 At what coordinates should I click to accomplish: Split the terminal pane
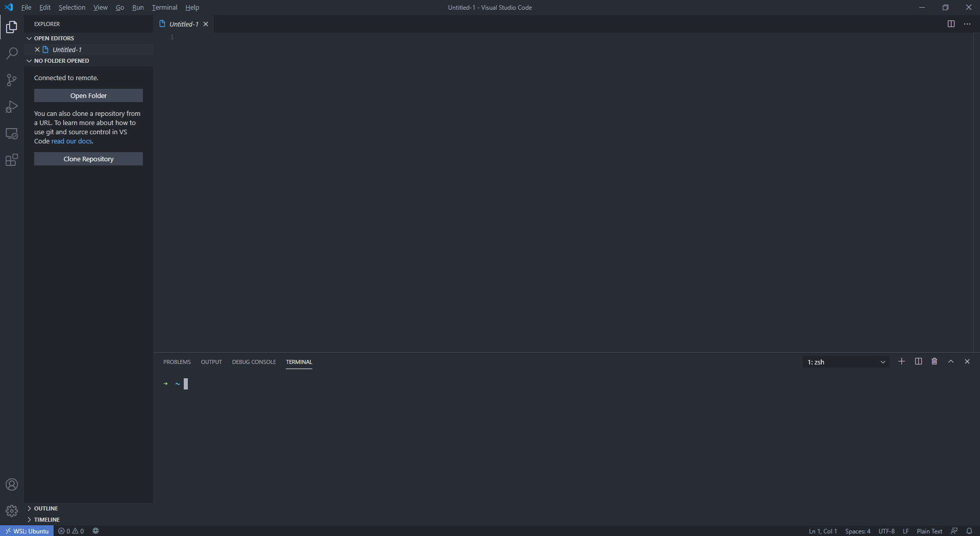coord(918,361)
